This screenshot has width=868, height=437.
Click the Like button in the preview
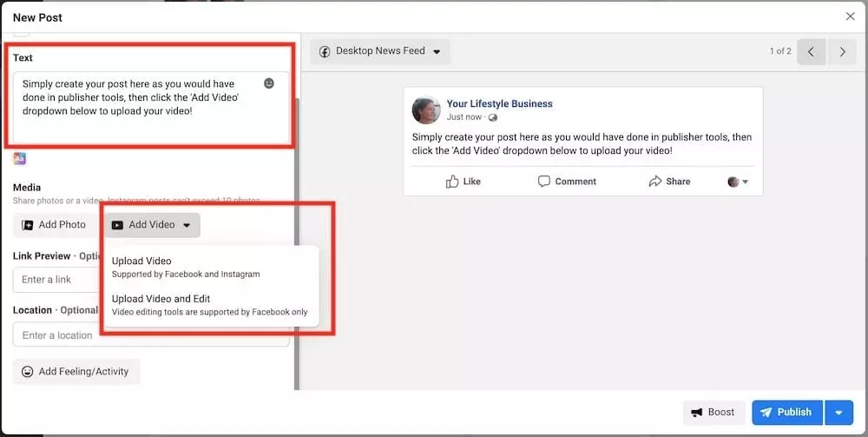464,182
